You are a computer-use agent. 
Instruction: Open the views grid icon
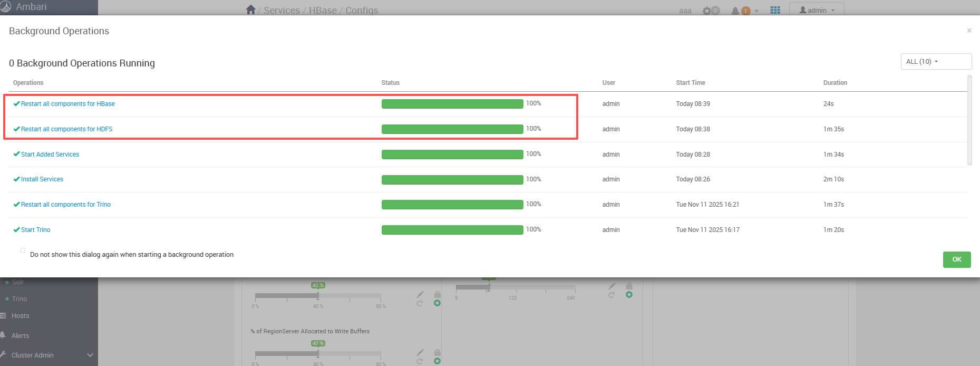775,11
